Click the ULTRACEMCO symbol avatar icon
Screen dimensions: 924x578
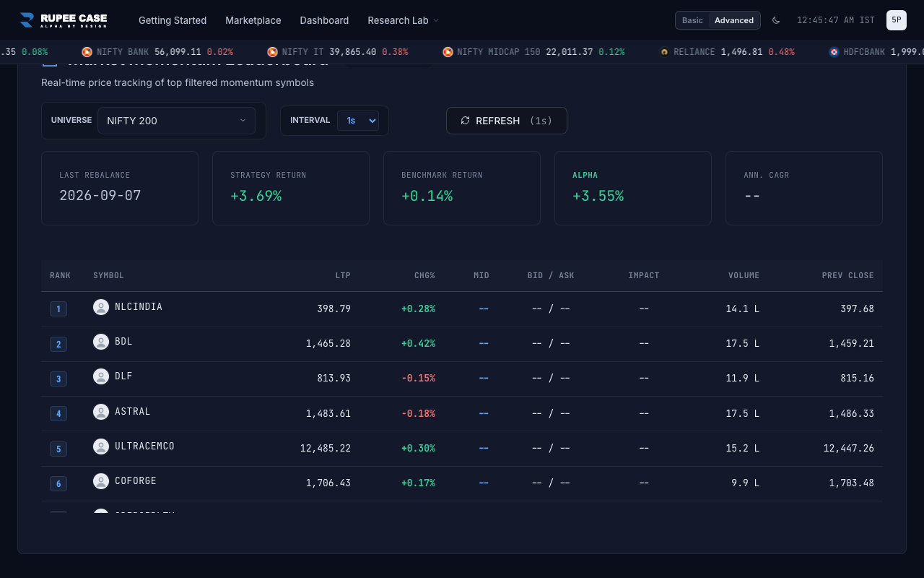click(101, 447)
